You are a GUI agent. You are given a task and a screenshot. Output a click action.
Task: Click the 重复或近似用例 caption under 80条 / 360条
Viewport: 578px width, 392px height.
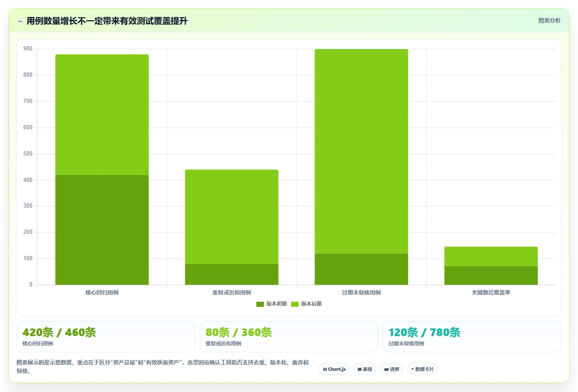pos(223,344)
